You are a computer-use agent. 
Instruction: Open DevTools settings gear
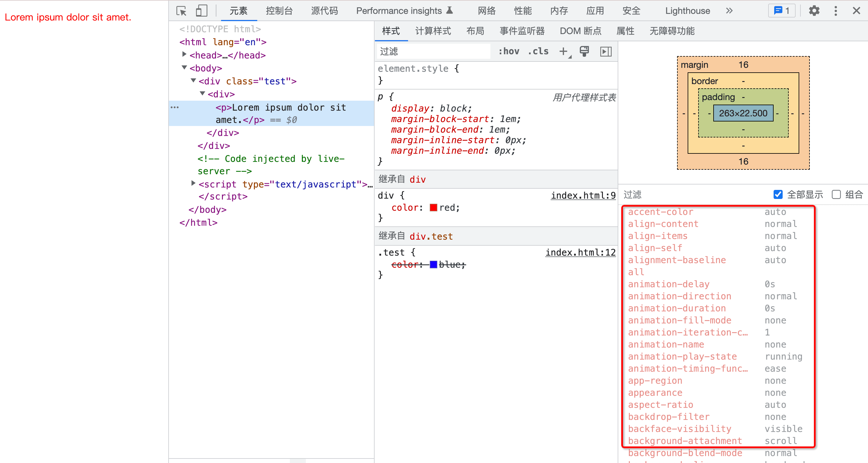click(x=814, y=11)
